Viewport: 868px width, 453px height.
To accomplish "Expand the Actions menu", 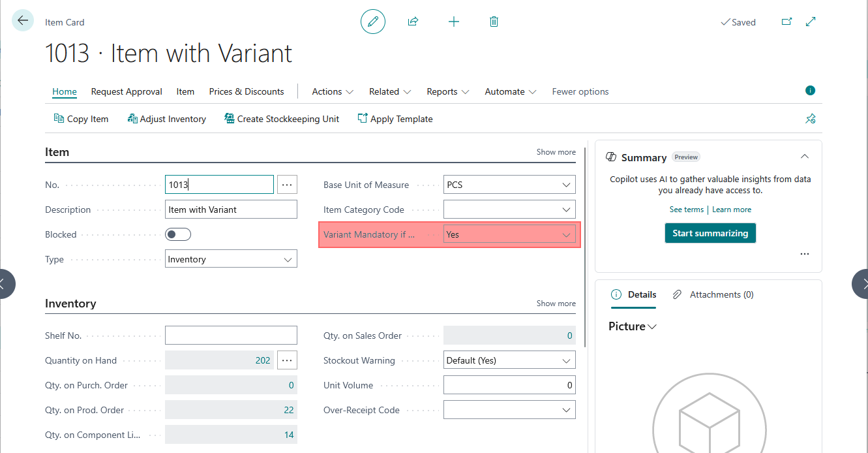I will click(x=333, y=91).
